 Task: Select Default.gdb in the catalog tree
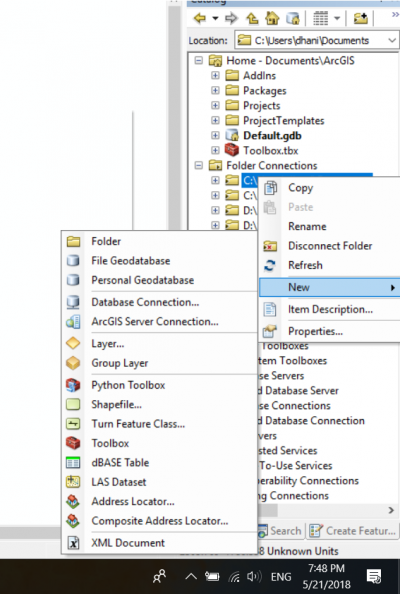tap(272, 136)
